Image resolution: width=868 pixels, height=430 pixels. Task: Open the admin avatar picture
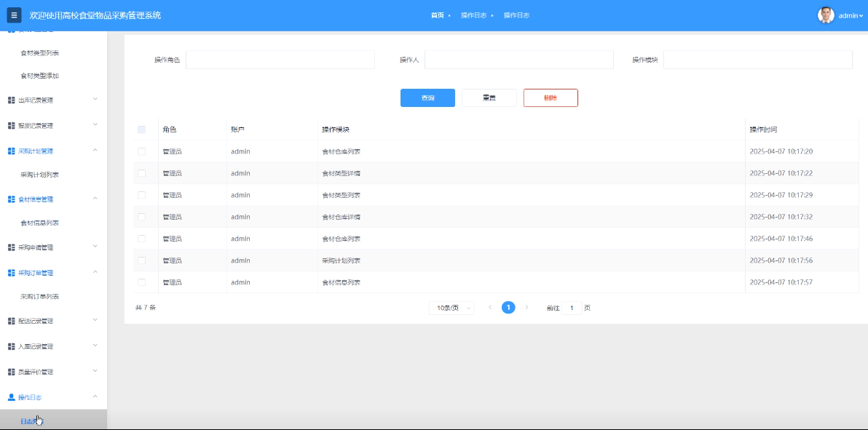pyautogui.click(x=826, y=15)
